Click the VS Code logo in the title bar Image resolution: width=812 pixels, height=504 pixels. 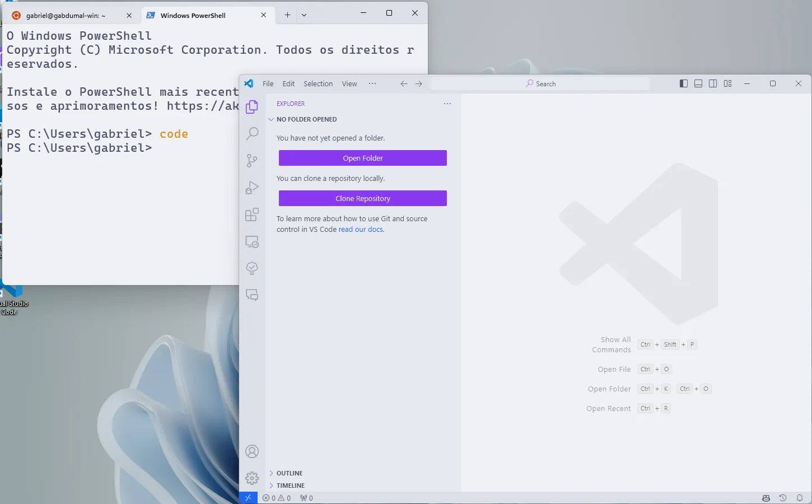click(249, 83)
